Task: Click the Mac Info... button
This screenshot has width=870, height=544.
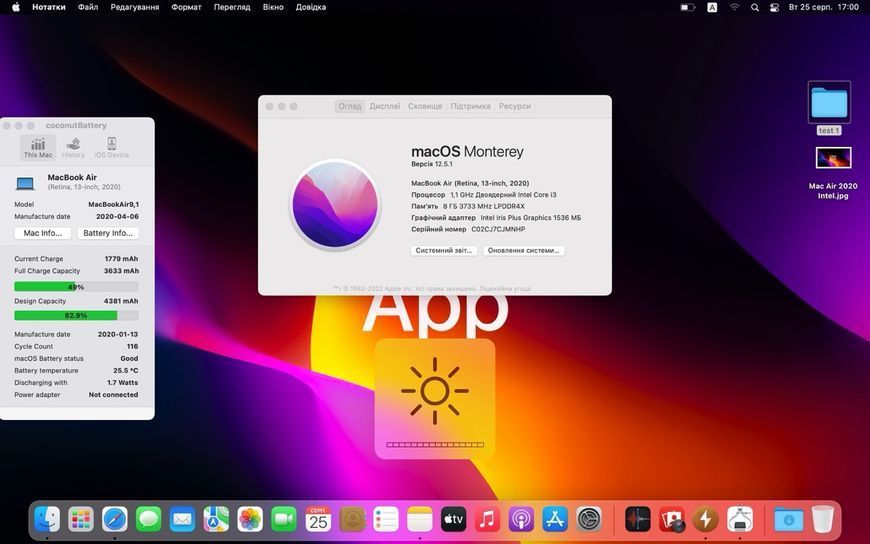Action: pos(43,233)
